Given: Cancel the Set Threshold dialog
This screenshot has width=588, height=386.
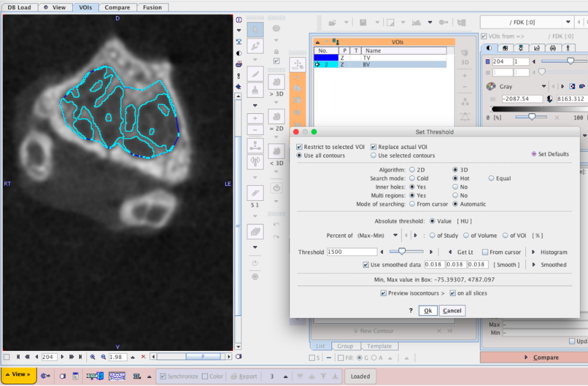Looking at the screenshot, I should (x=452, y=311).
